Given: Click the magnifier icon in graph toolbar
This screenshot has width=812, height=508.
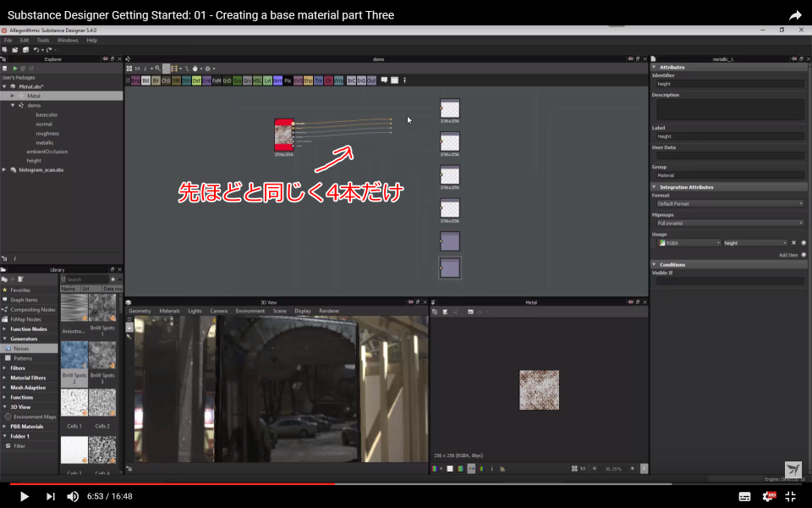Looking at the screenshot, I should click(157, 69).
